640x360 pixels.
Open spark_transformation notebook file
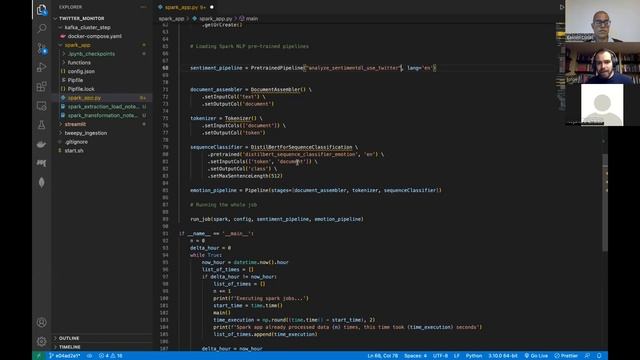pos(103,116)
